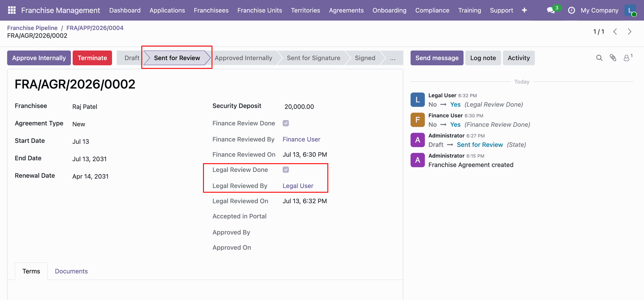Click Log note button
The width and height of the screenshot is (644, 300).
tap(483, 58)
